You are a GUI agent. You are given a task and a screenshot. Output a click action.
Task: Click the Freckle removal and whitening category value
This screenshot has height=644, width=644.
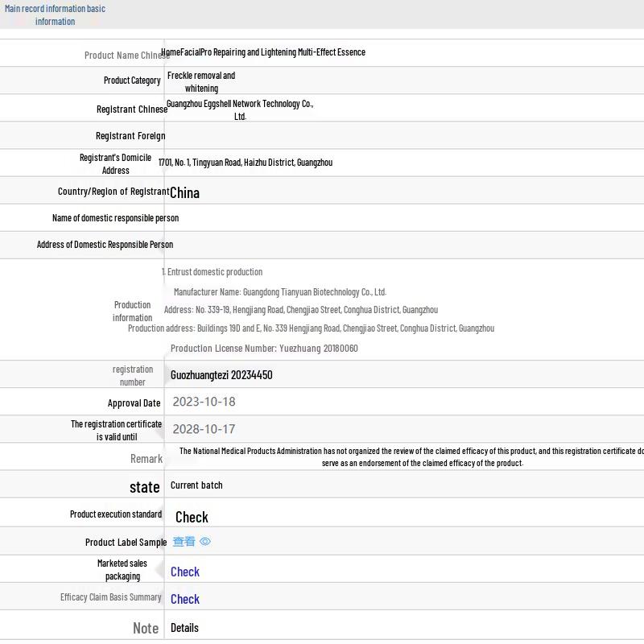[x=201, y=82]
